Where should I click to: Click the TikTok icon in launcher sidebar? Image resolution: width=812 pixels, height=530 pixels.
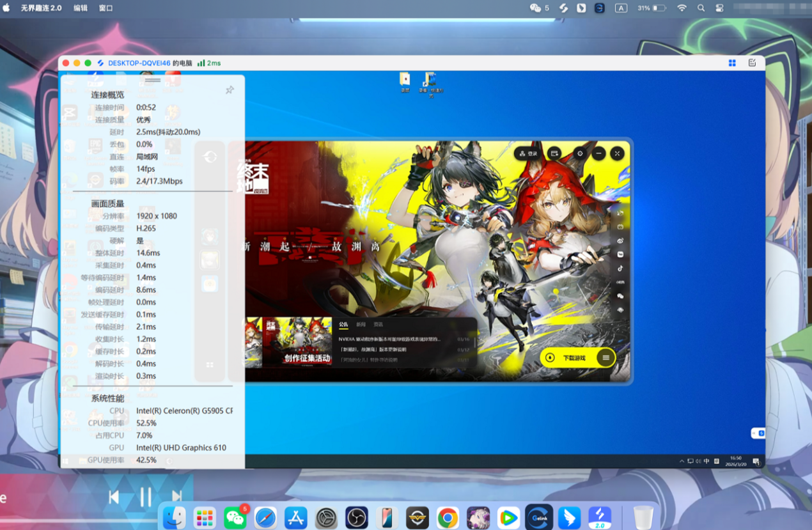[x=620, y=269]
